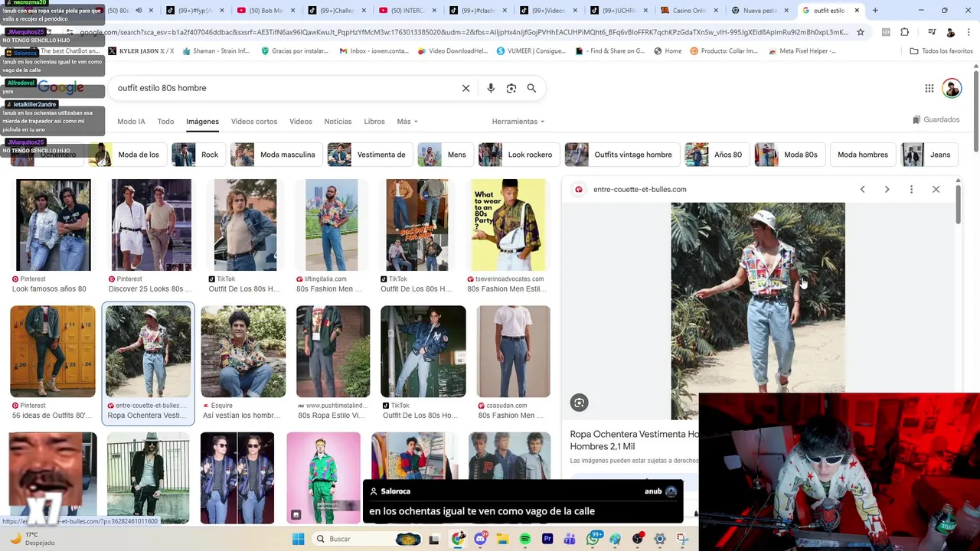Open Task View from the taskbar

tap(434, 539)
